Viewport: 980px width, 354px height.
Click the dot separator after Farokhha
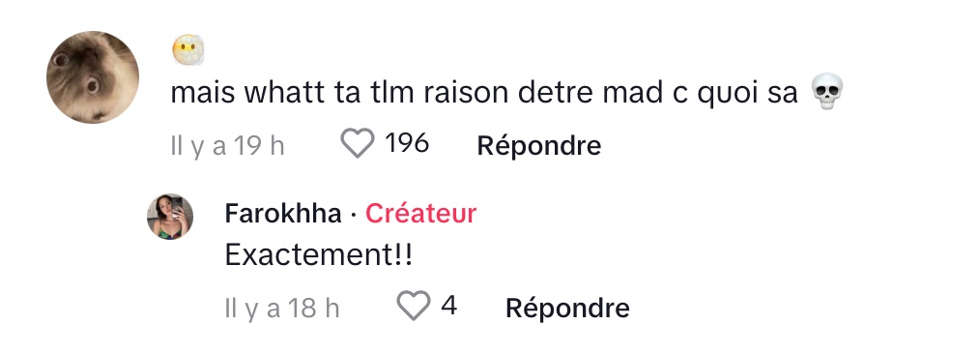click(x=353, y=215)
